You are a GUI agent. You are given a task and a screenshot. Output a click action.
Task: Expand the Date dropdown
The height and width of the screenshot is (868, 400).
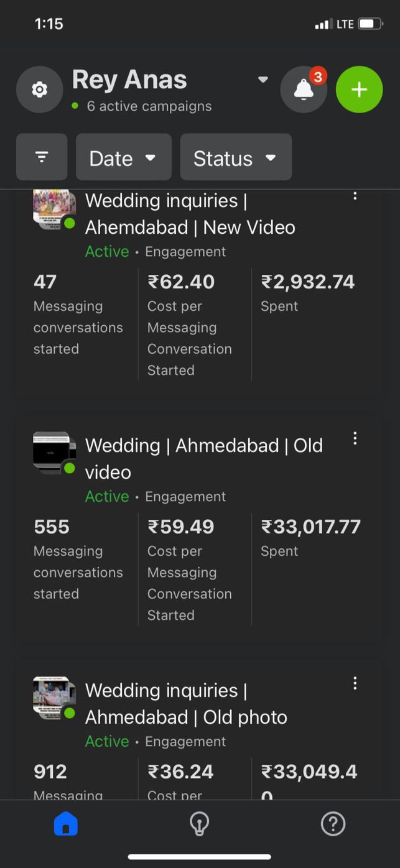123,157
